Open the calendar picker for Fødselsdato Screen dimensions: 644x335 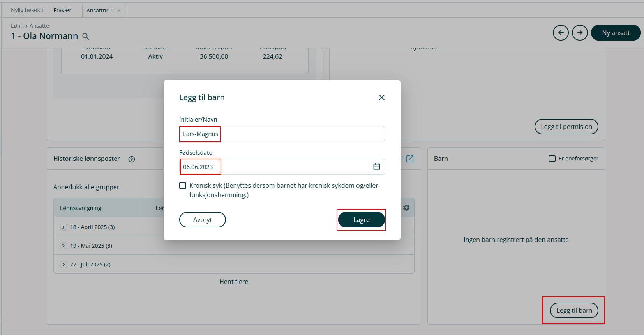(x=376, y=167)
